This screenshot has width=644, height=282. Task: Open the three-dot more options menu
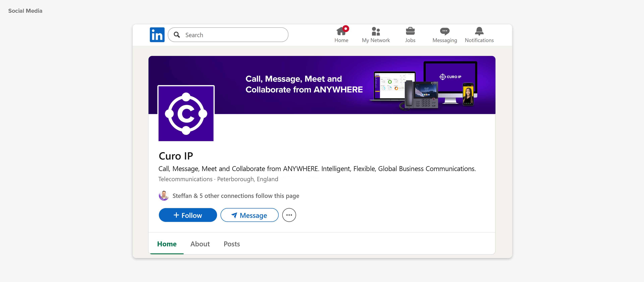(289, 215)
